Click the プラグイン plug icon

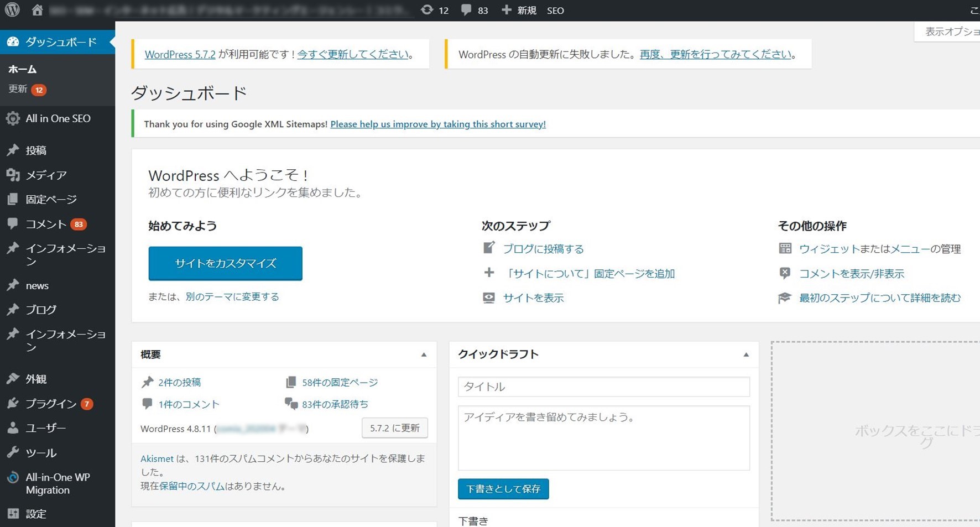[x=13, y=403]
